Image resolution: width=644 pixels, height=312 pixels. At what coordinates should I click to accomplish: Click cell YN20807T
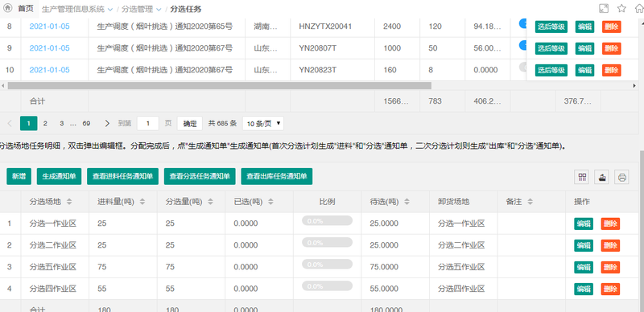(318, 48)
